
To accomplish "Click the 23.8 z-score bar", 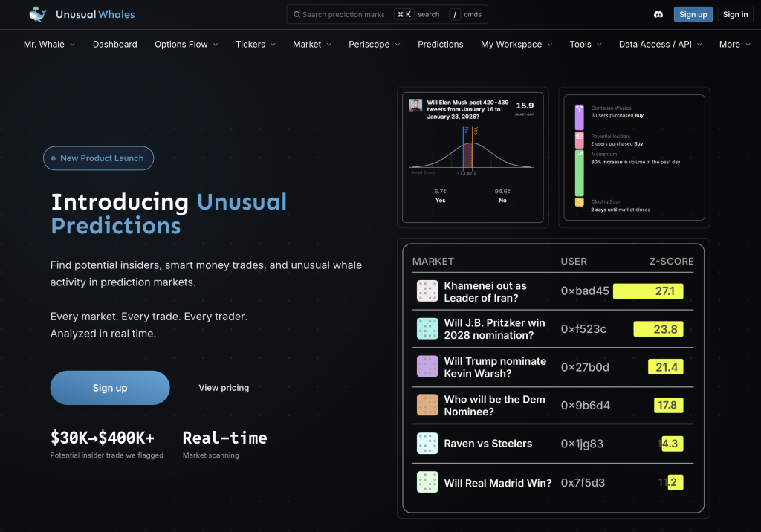I will pos(658,329).
